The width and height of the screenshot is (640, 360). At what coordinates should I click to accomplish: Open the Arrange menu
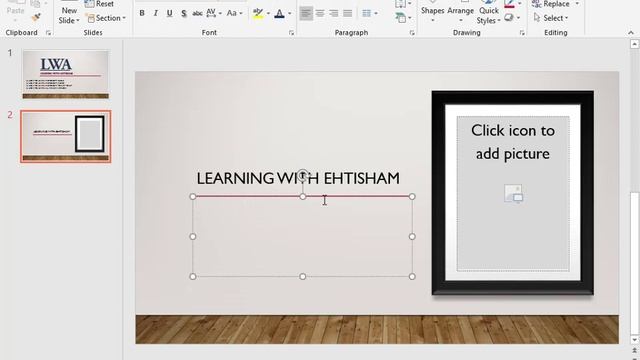pyautogui.click(x=460, y=11)
